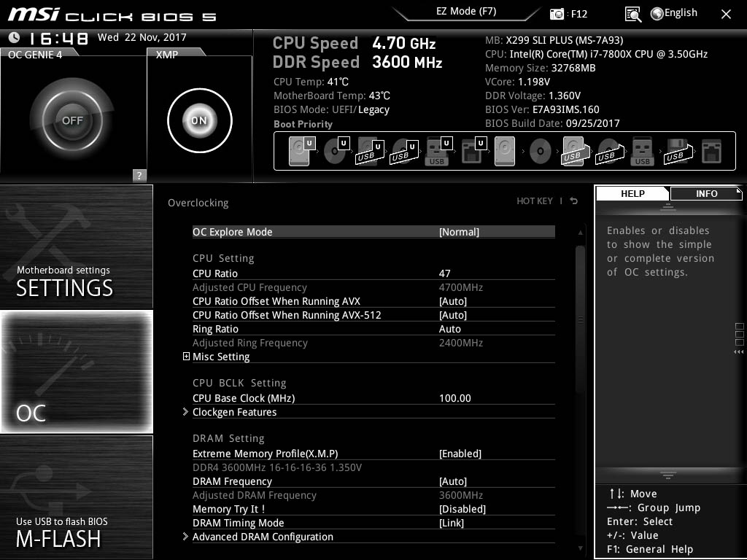The height and width of the screenshot is (560, 747).
Task: Switch to EZ Mode (F7)
Action: point(466,12)
